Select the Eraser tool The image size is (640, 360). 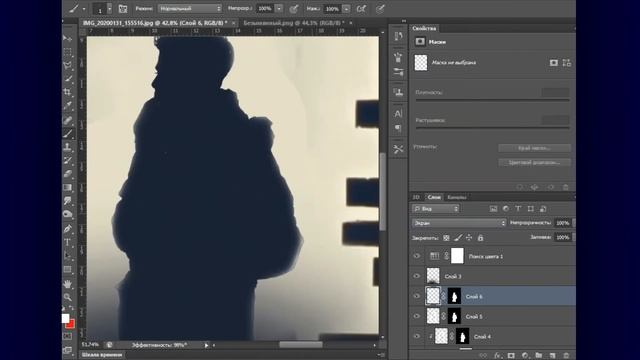point(67,174)
